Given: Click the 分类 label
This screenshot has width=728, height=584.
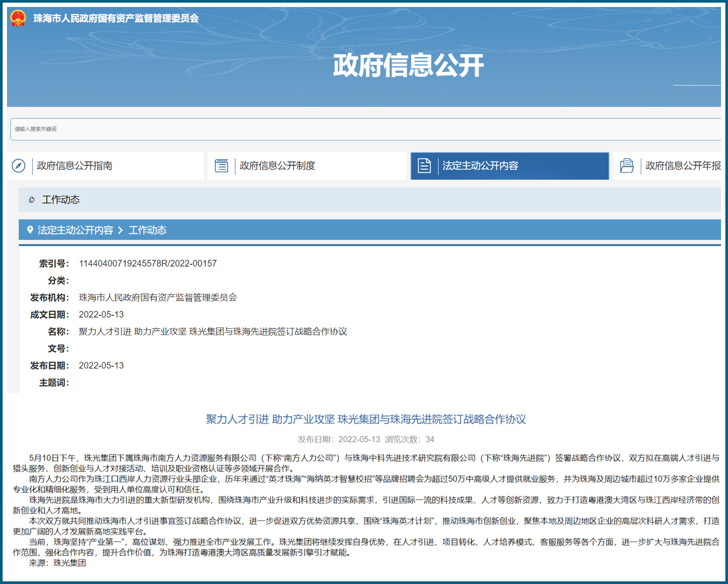Looking at the screenshot, I should (x=58, y=281).
